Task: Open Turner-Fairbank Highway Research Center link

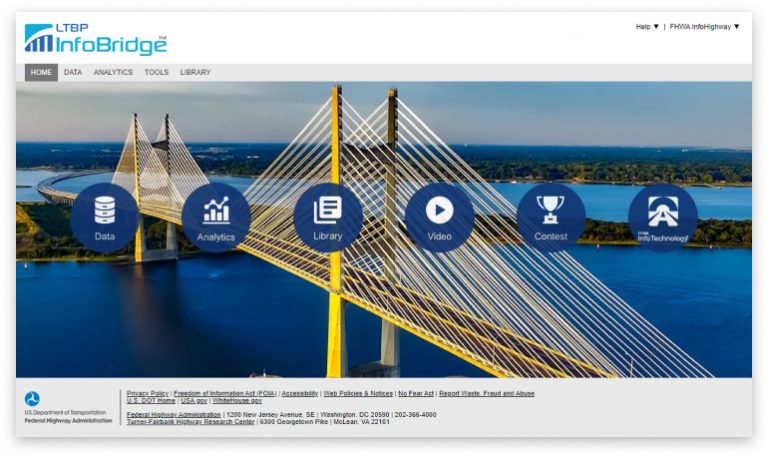Action: [x=191, y=421]
